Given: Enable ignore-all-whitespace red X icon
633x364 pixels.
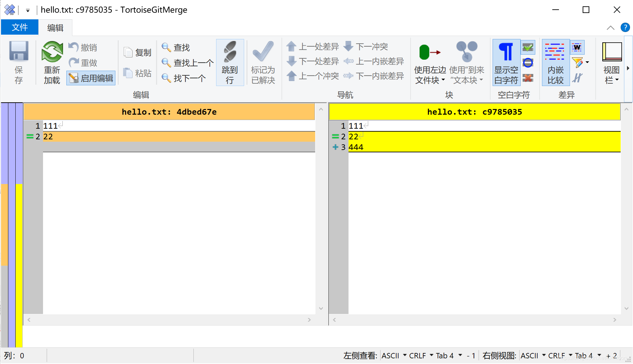Looking at the screenshot, I should pos(528,78).
